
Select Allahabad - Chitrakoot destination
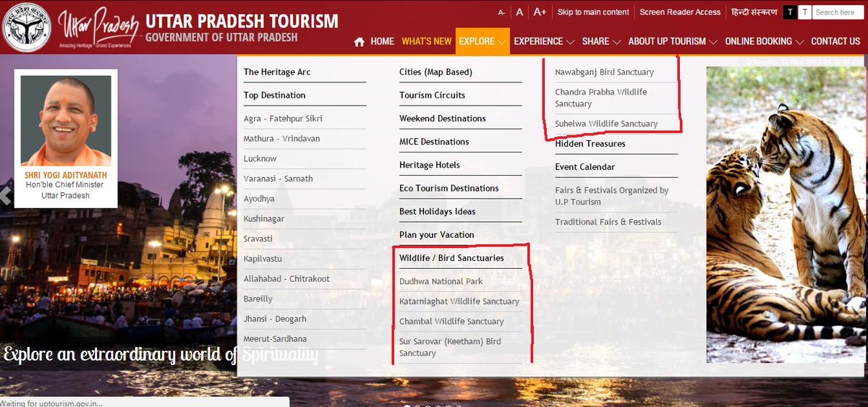pyautogui.click(x=286, y=279)
